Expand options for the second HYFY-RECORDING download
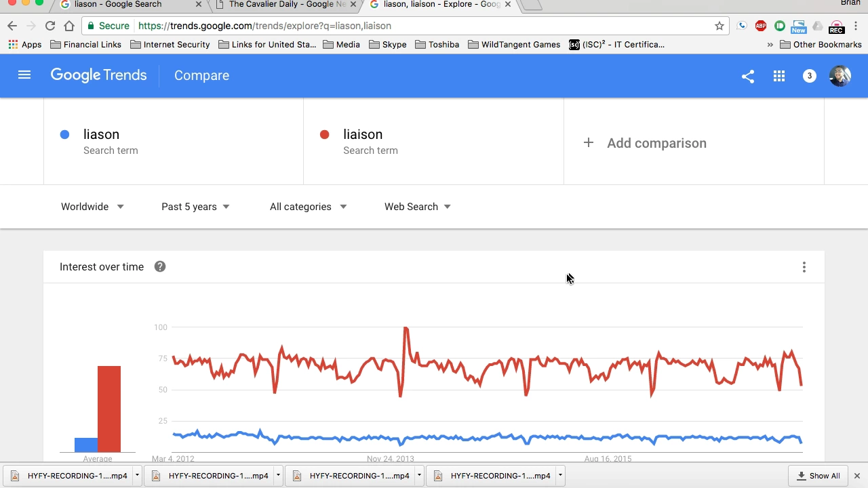 coord(278,476)
